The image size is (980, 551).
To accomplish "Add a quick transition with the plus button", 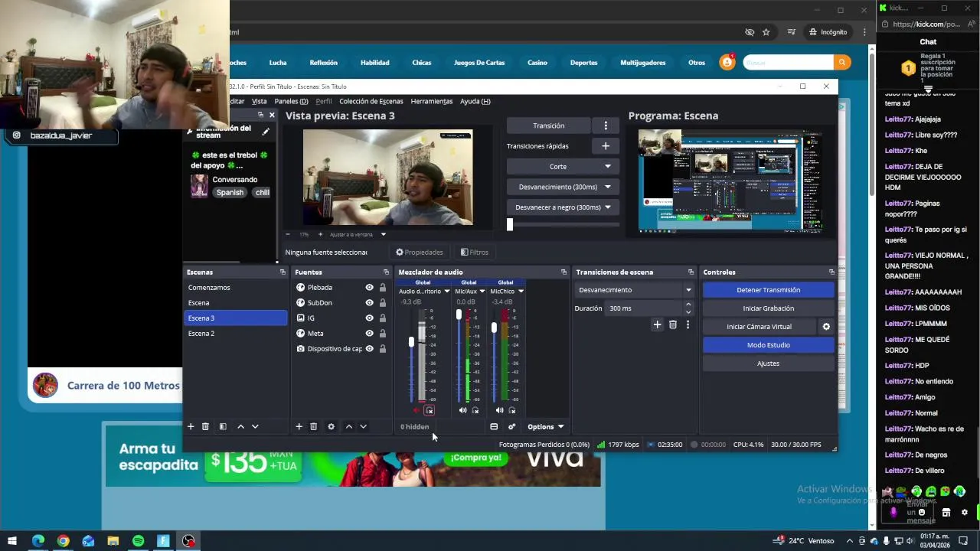I will click(x=606, y=145).
